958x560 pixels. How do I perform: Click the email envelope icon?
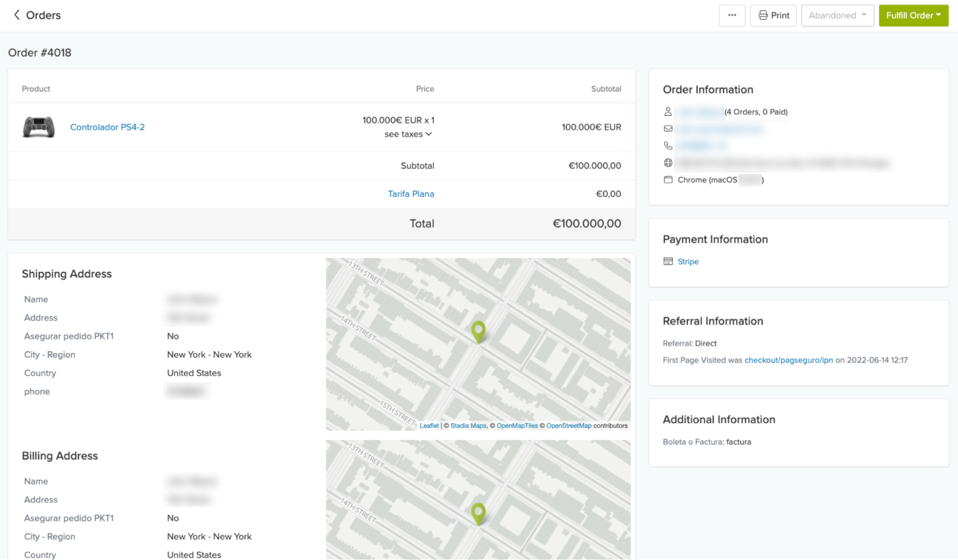pos(668,128)
